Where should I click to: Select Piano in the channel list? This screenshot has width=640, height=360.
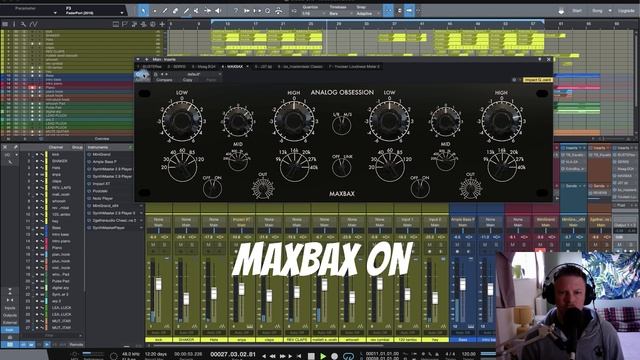(x=56, y=248)
